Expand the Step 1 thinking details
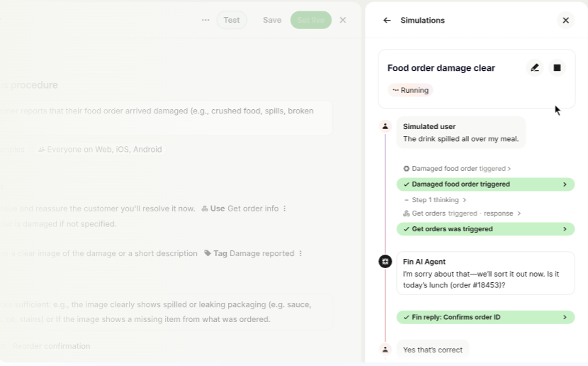 click(x=439, y=200)
